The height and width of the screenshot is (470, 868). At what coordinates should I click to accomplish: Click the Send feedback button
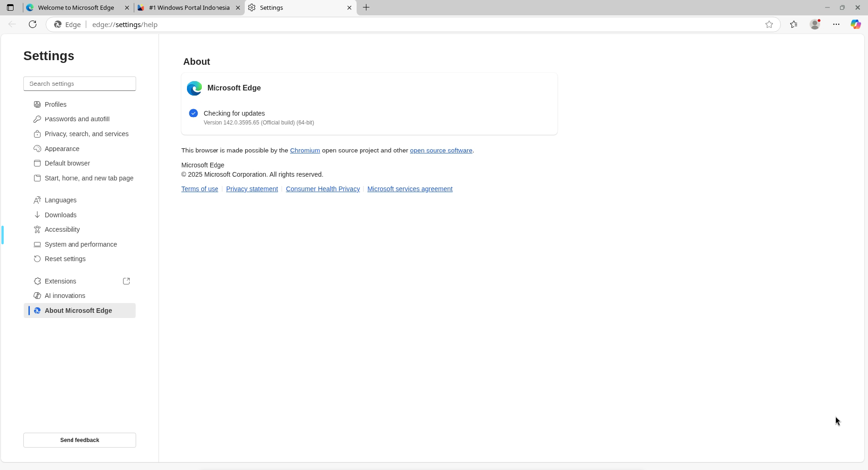pyautogui.click(x=79, y=440)
